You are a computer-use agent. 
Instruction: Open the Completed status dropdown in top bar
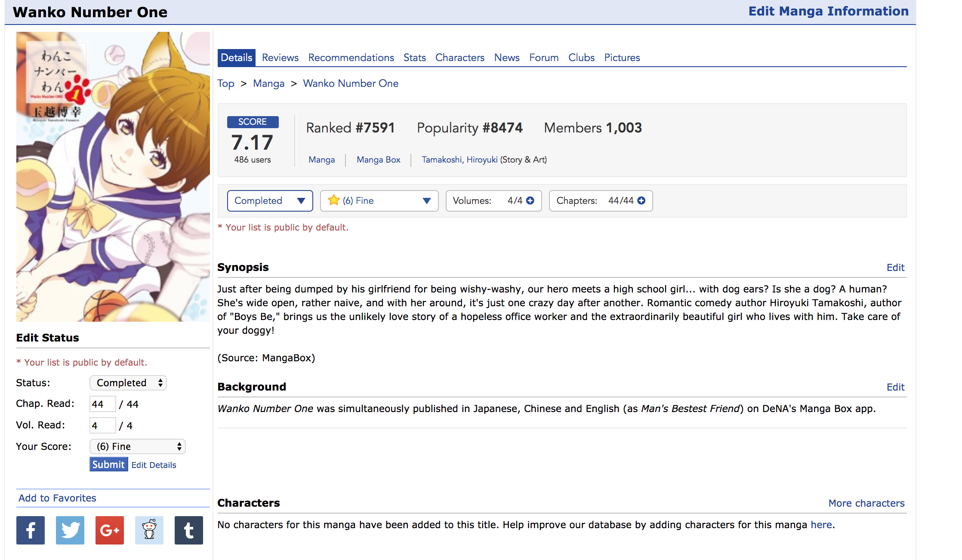[270, 201]
